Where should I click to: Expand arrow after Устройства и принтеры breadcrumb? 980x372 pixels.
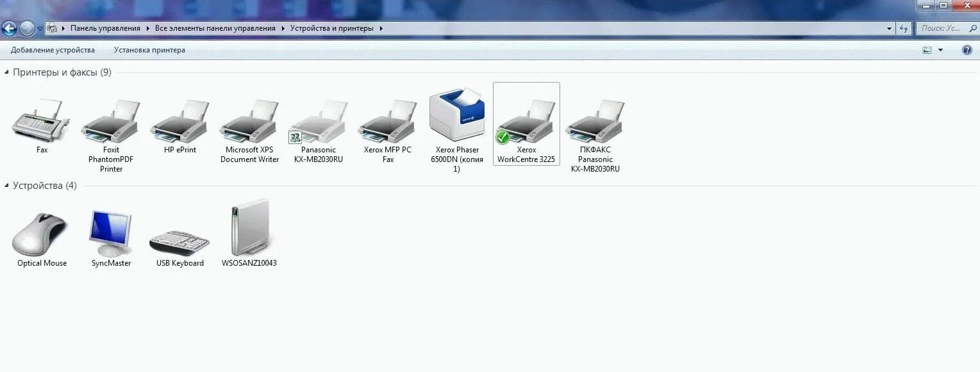click(x=381, y=28)
